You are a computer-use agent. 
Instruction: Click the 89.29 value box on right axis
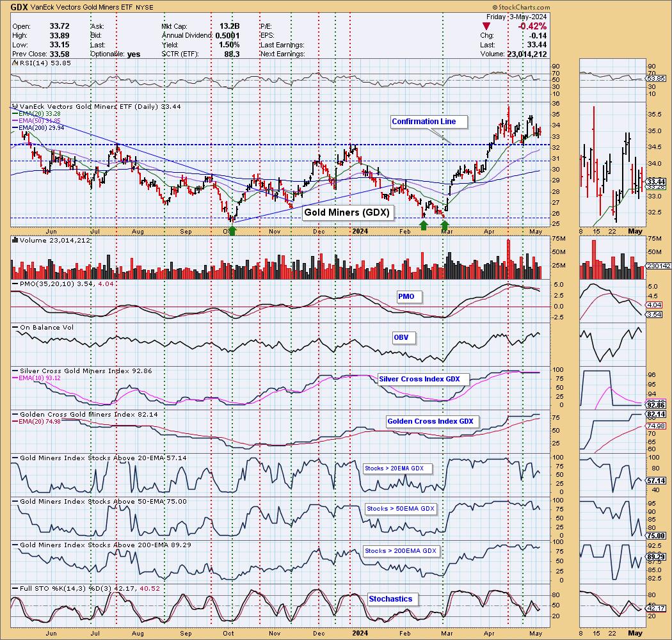pyautogui.click(x=656, y=557)
